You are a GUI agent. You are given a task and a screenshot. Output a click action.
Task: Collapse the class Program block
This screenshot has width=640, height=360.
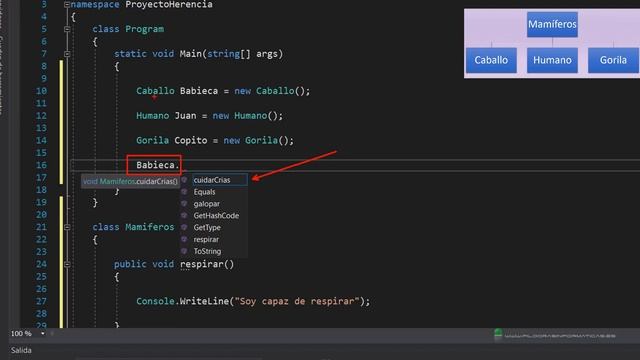[x=67, y=29]
